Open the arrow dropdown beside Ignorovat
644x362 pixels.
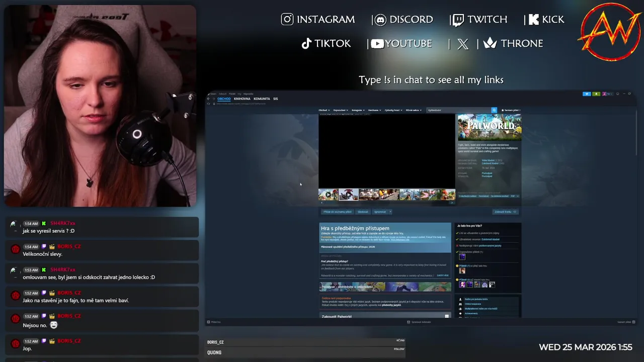390,212
